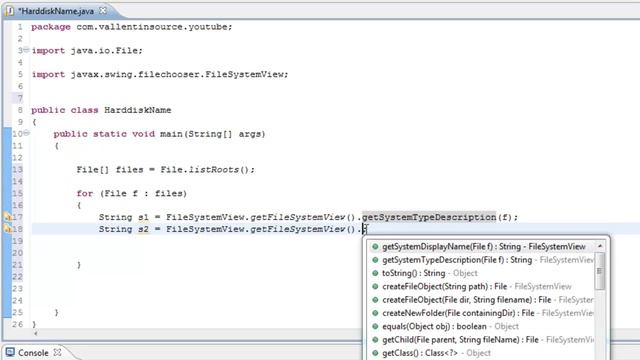Click 'package' keyword on line 1

pos(51,27)
